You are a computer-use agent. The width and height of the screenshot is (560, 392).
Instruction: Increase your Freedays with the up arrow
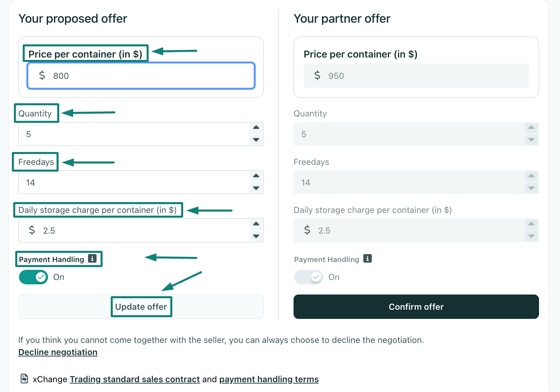pyautogui.click(x=256, y=176)
